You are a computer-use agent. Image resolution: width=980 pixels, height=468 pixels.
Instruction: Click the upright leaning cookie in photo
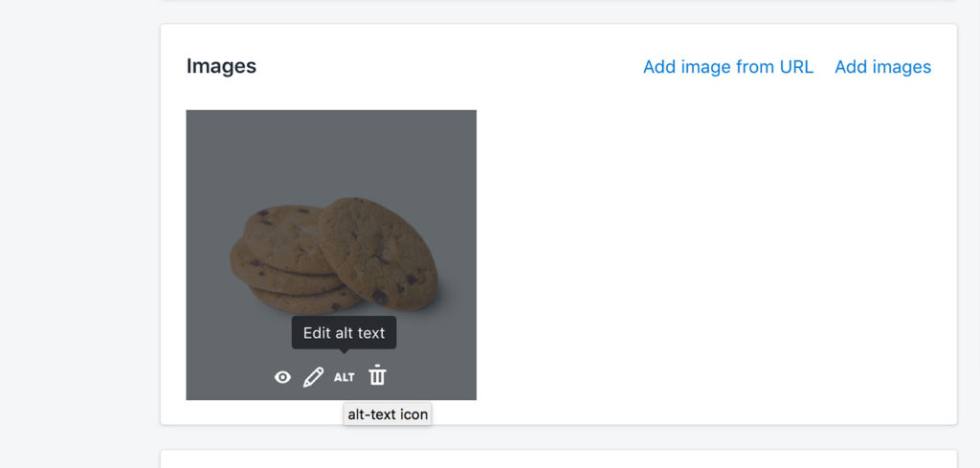tap(379, 253)
